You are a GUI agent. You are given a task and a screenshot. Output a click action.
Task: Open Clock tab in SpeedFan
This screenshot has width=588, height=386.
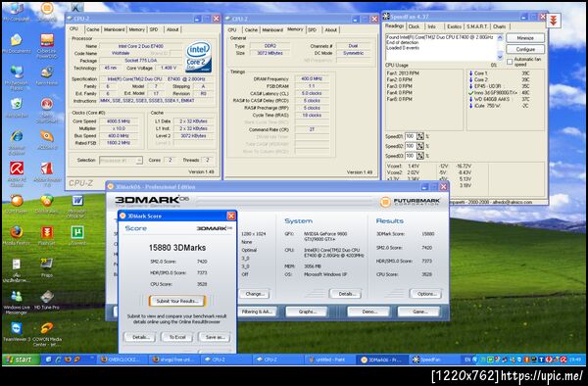(414, 26)
